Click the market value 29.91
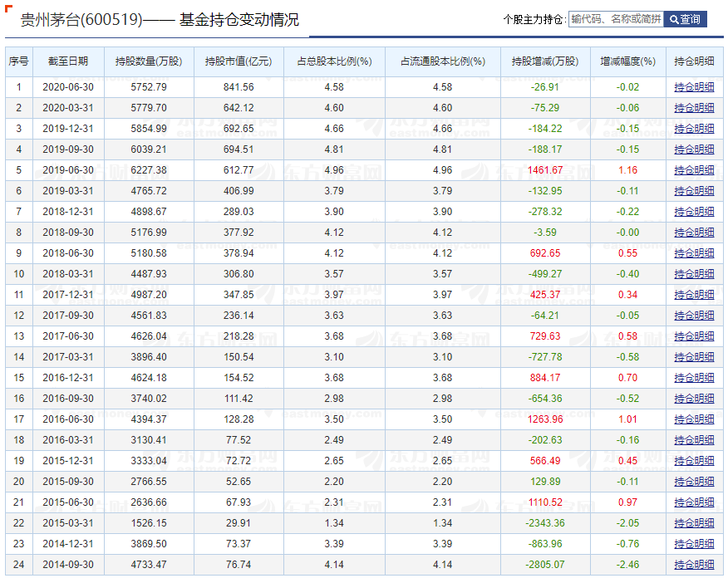 [x=239, y=523]
